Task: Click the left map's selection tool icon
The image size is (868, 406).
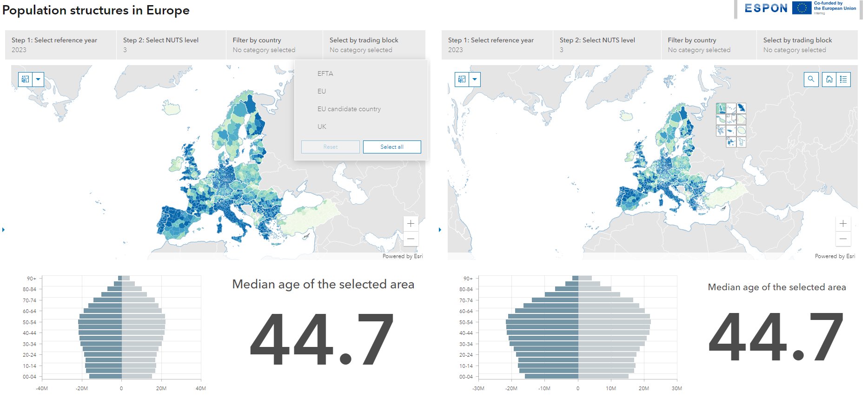Action: point(25,80)
